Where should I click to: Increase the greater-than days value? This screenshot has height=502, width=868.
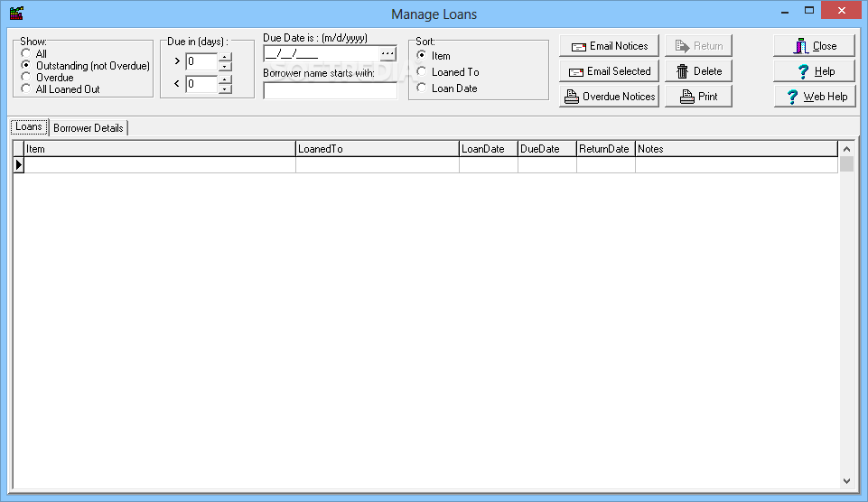[x=225, y=57]
